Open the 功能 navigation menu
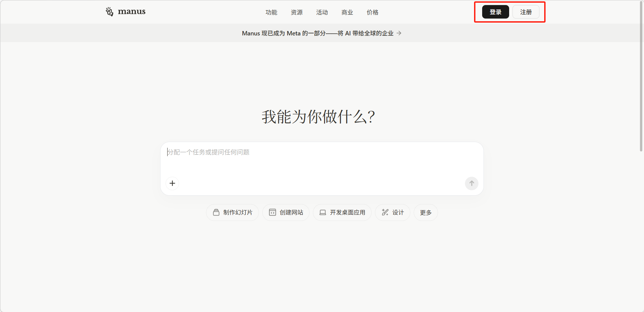This screenshot has height=312, width=644. (271, 12)
